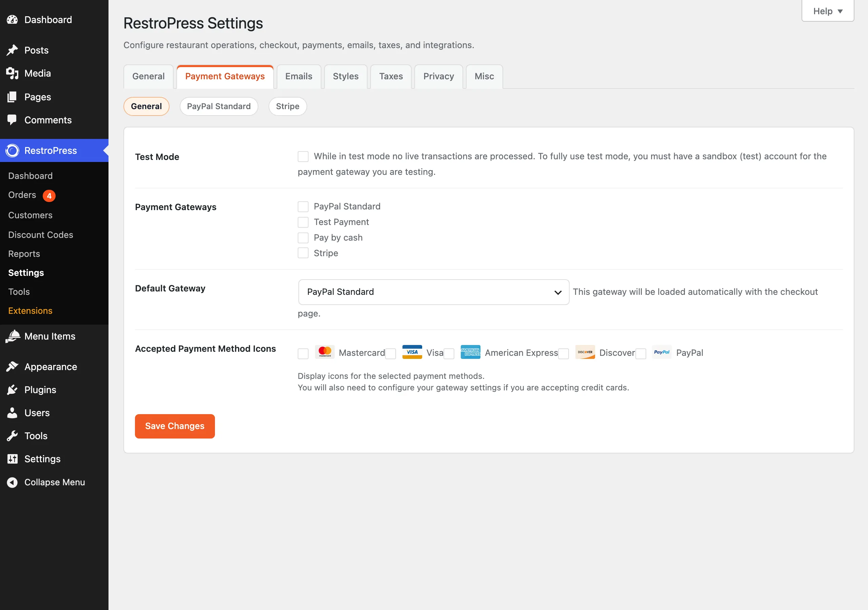The image size is (868, 610).
Task: Enable the Test Mode checkbox
Action: [303, 157]
